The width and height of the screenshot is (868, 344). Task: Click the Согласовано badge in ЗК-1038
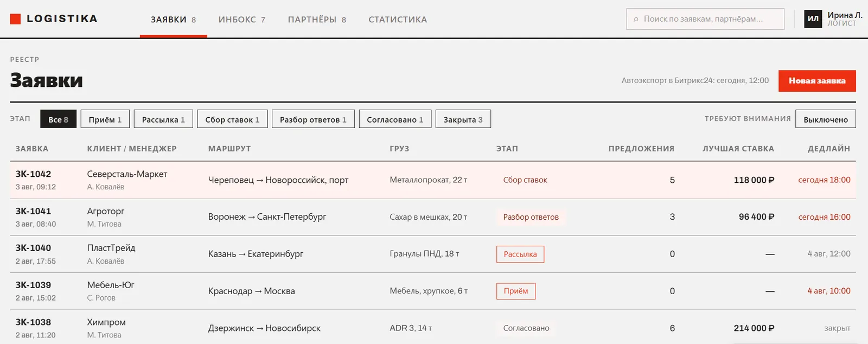coord(526,328)
